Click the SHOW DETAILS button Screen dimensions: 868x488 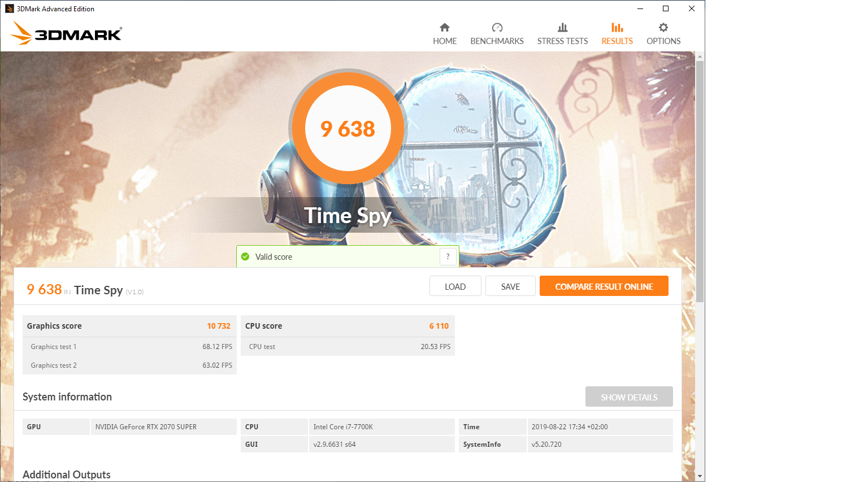pos(629,397)
